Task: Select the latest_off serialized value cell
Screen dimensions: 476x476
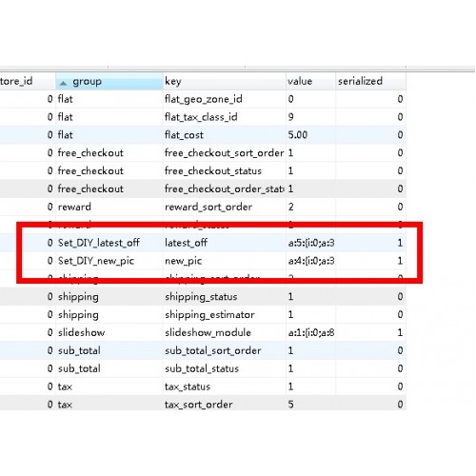Action: (x=370, y=243)
